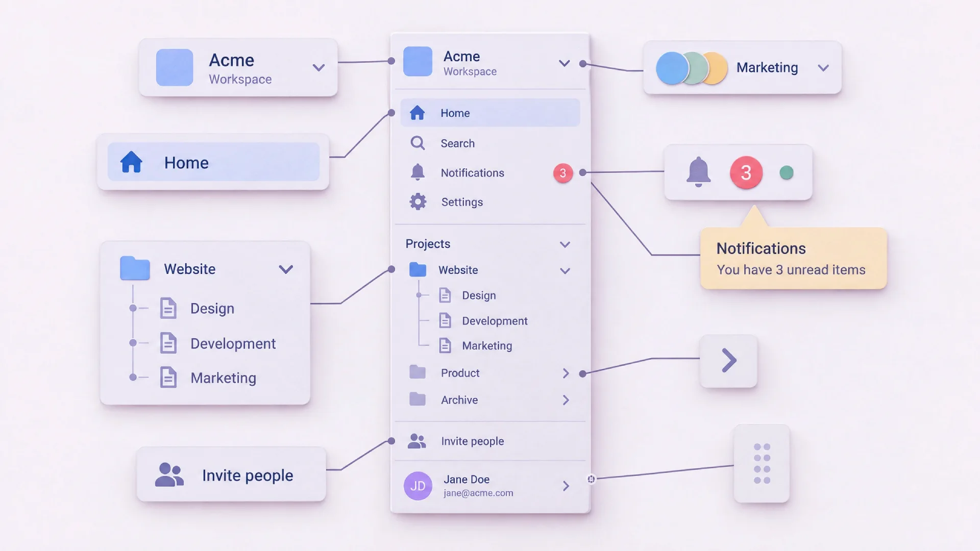Select Development in left Website card
The height and width of the screenshot is (551, 980).
(x=233, y=343)
